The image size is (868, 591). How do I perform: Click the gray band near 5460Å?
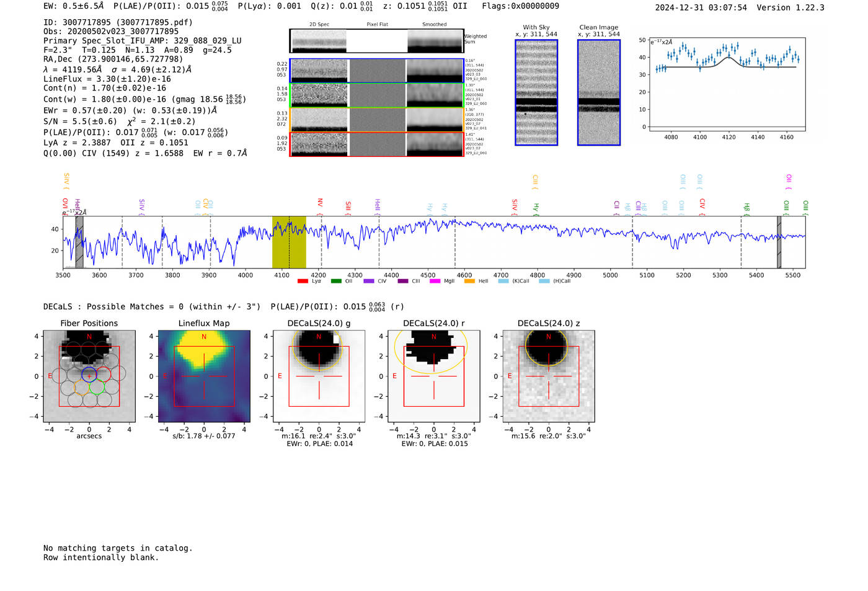tap(779, 242)
